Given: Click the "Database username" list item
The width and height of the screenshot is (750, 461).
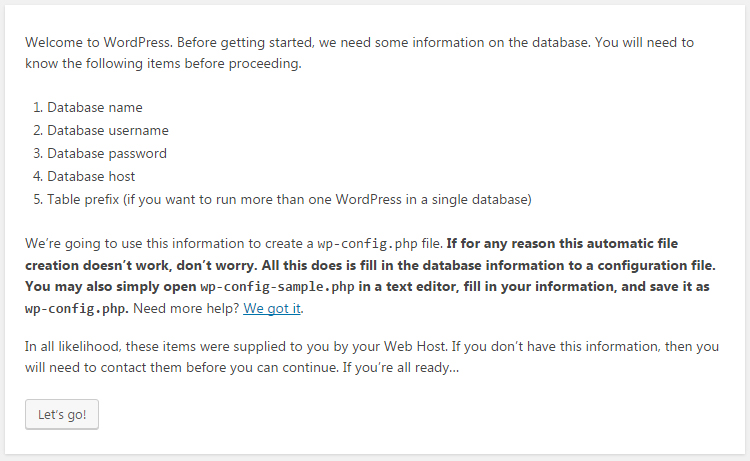Looking at the screenshot, I should pos(108,130).
